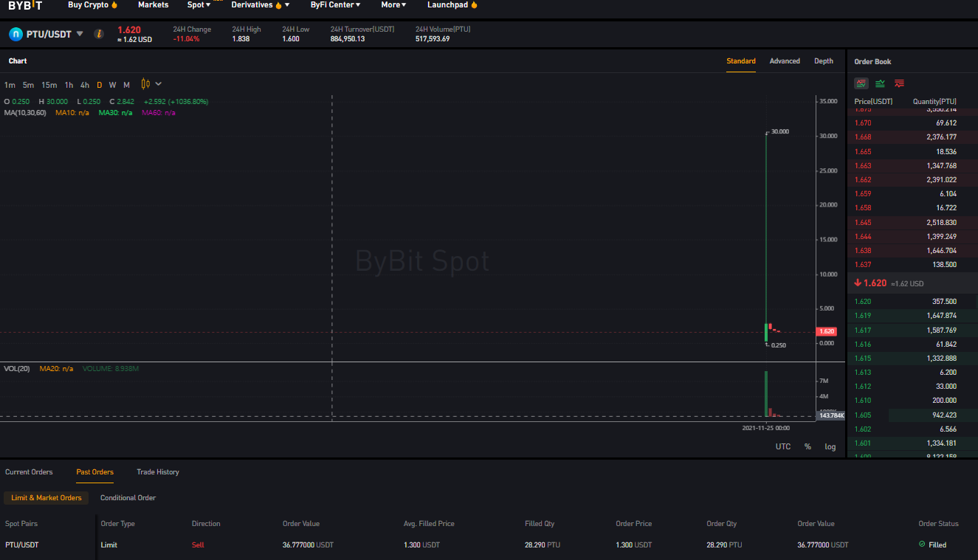Click the PTU/USDT past order row
The width and height of the screenshot is (978, 560).
pos(489,545)
